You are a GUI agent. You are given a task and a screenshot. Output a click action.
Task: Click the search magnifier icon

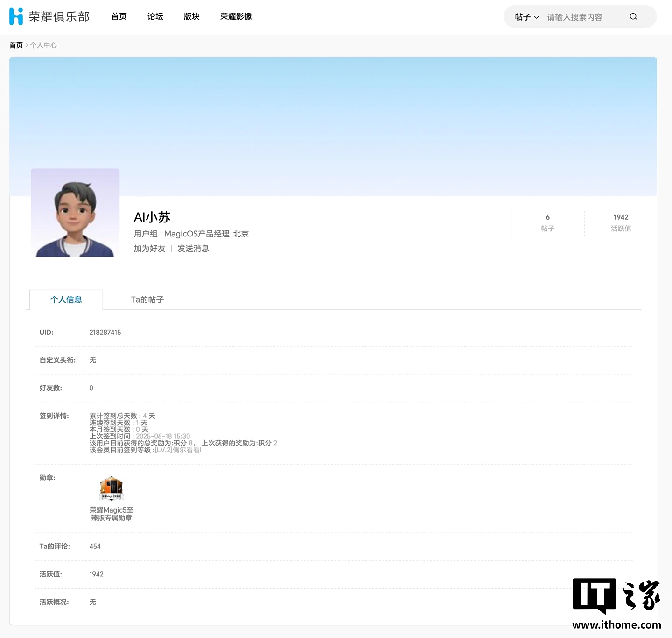(x=633, y=17)
